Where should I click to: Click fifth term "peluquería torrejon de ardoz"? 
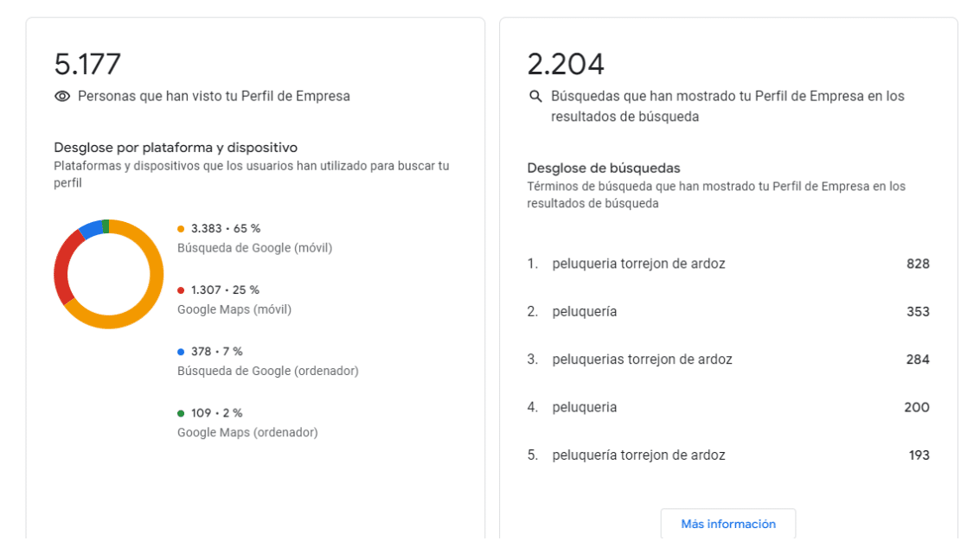(638, 455)
